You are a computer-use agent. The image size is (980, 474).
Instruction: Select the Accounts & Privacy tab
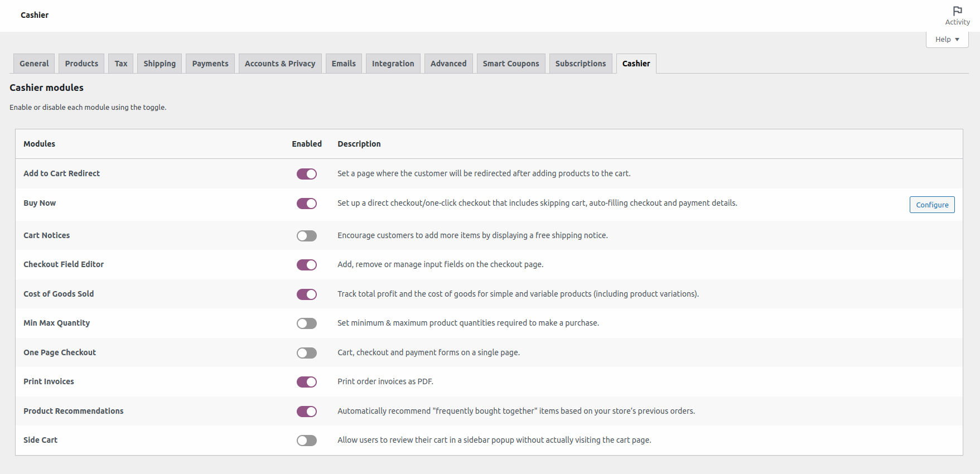click(x=279, y=64)
